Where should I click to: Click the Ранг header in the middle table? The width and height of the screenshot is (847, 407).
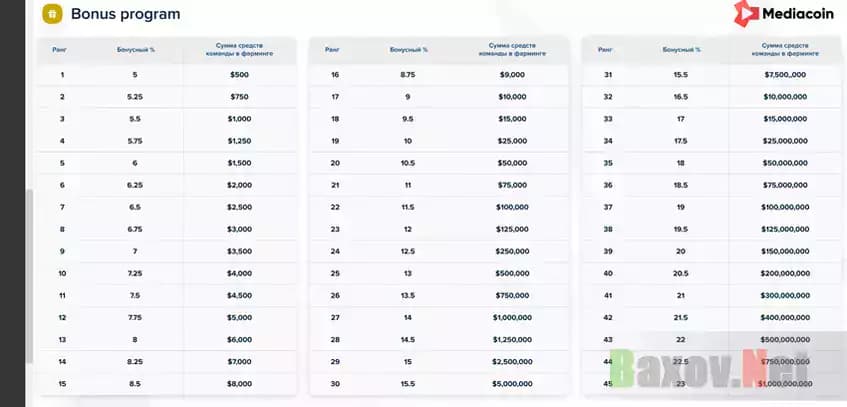332,49
